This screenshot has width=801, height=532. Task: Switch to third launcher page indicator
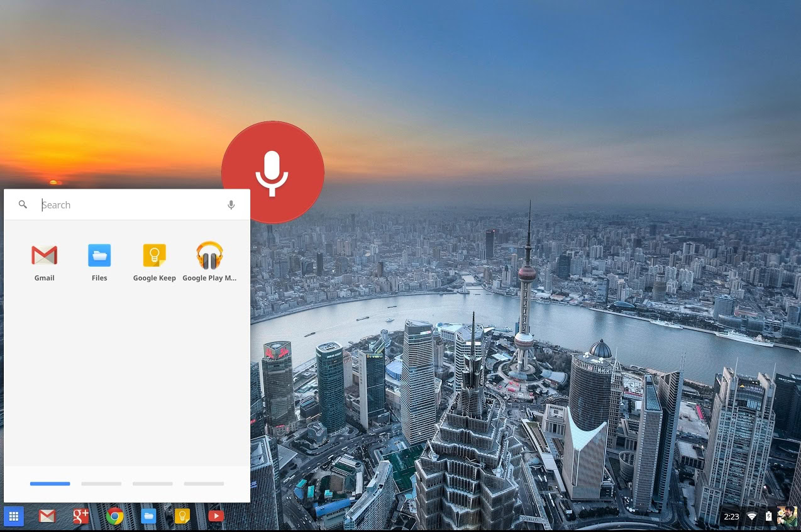click(153, 484)
